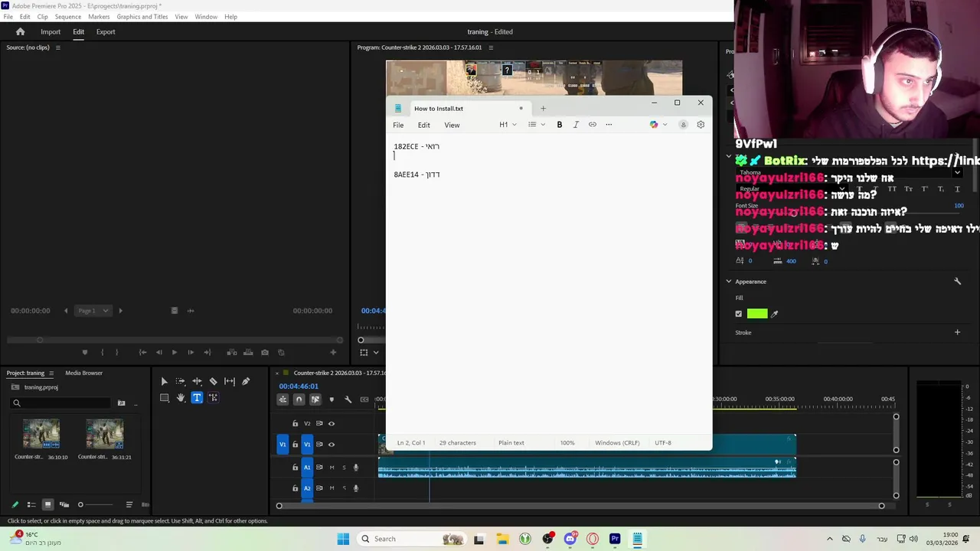This screenshot has height=551, width=980.
Task: Show hidden system tray icons
Action: pyautogui.click(x=829, y=539)
